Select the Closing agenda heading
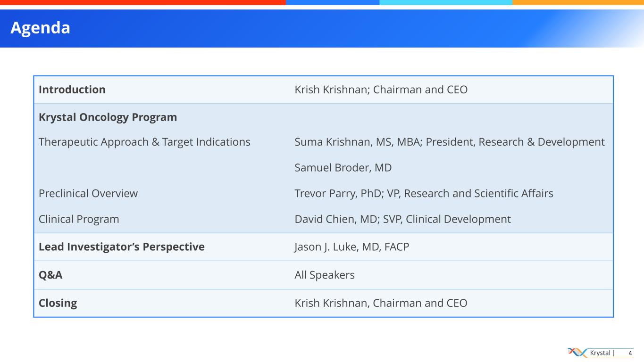 point(58,303)
